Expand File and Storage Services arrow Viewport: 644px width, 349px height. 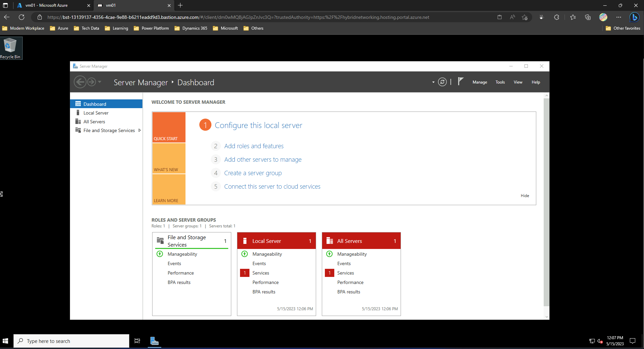pos(139,130)
